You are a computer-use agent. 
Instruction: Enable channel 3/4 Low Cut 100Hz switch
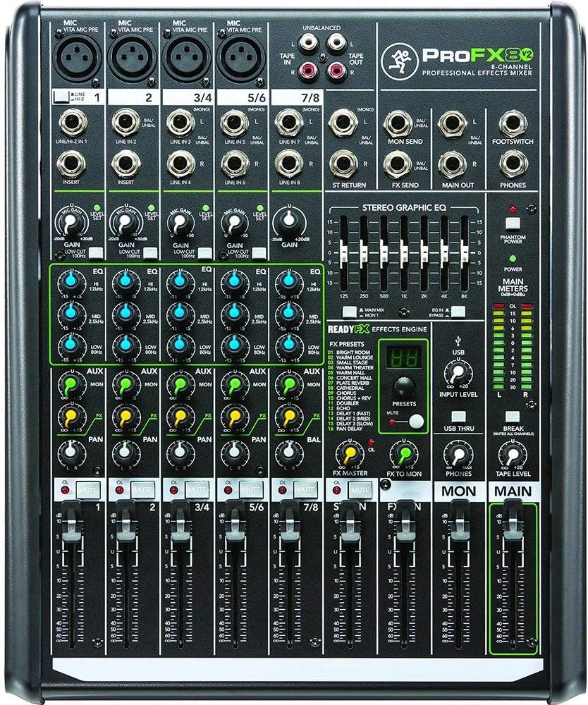tap(205, 253)
